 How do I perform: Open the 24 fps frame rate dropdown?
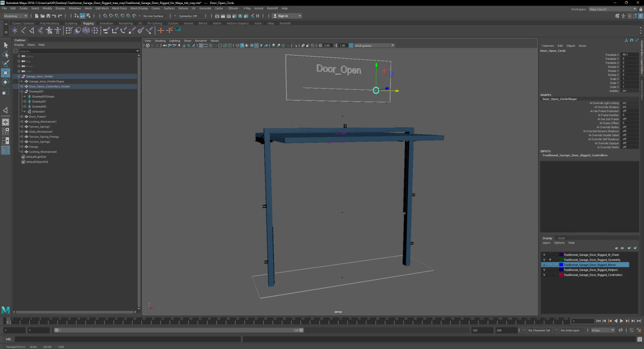tap(603, 330)
